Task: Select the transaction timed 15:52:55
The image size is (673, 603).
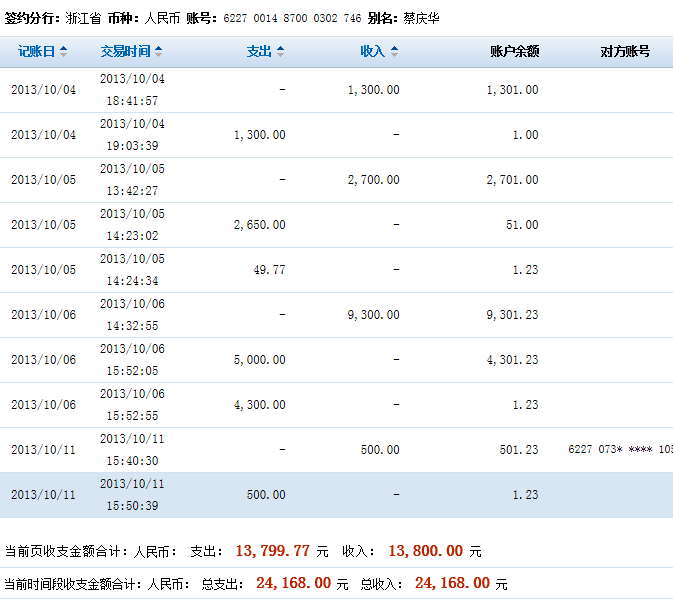Action: [x=132, y=405]
